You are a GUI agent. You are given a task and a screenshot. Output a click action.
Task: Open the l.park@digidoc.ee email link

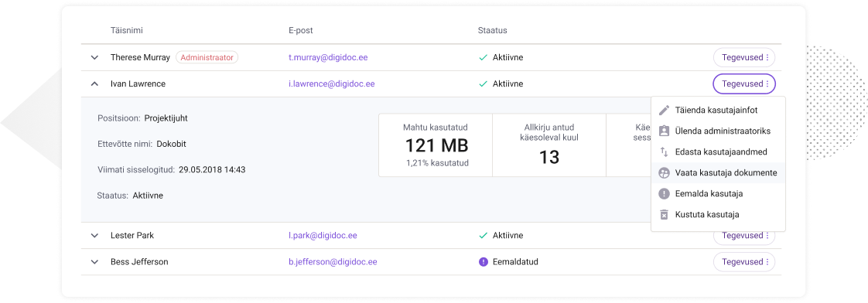(323, 236)
